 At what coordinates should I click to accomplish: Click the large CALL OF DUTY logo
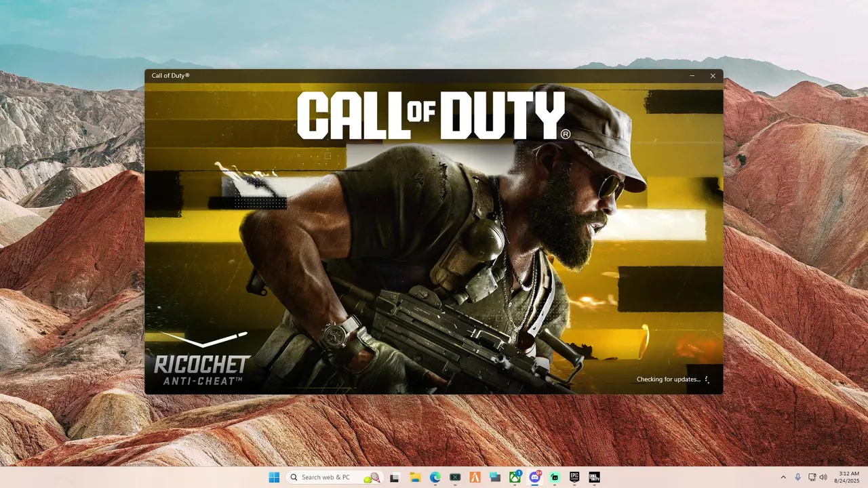[433, 115]
